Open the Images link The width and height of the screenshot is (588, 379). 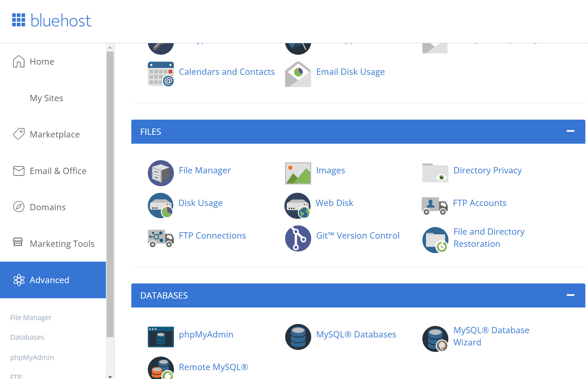pos(331,170)
